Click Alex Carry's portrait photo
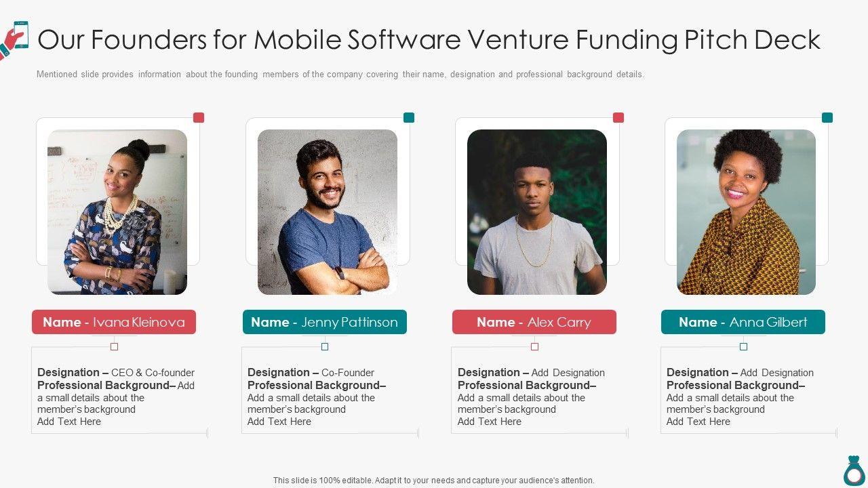This screenshot has width=868, height=488. pyautogui.click(x=537, y=211)
